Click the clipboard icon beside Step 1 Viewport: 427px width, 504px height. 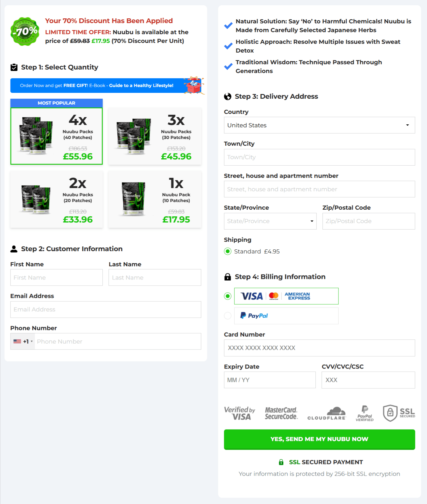pyautogui.click(x=14, y=67)
